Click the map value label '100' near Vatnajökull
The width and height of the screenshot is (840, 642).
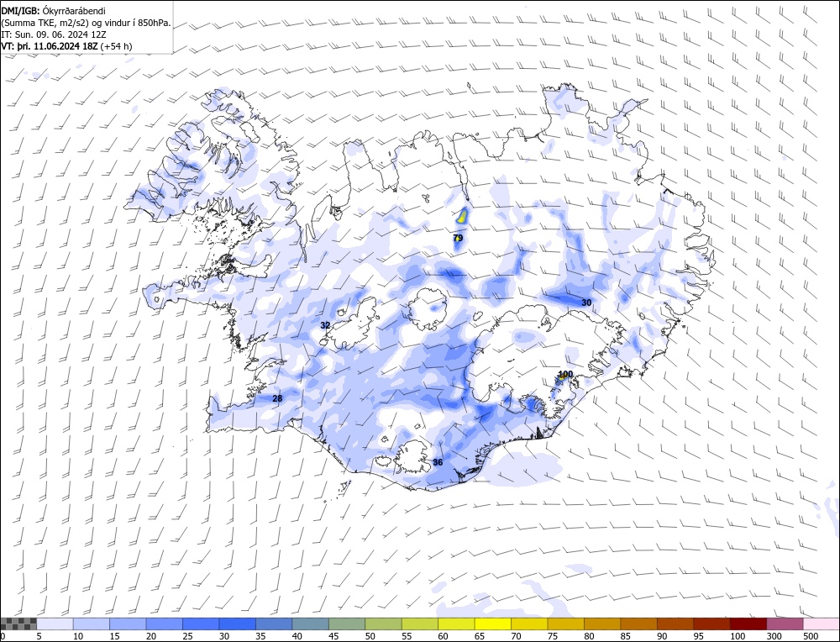coord(565,374)
